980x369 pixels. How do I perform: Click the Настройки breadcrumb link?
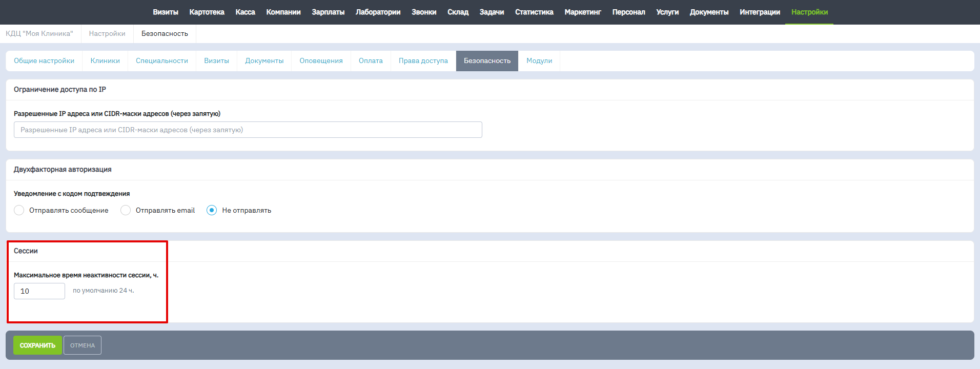pyautogui.click(x=107, y=33)
